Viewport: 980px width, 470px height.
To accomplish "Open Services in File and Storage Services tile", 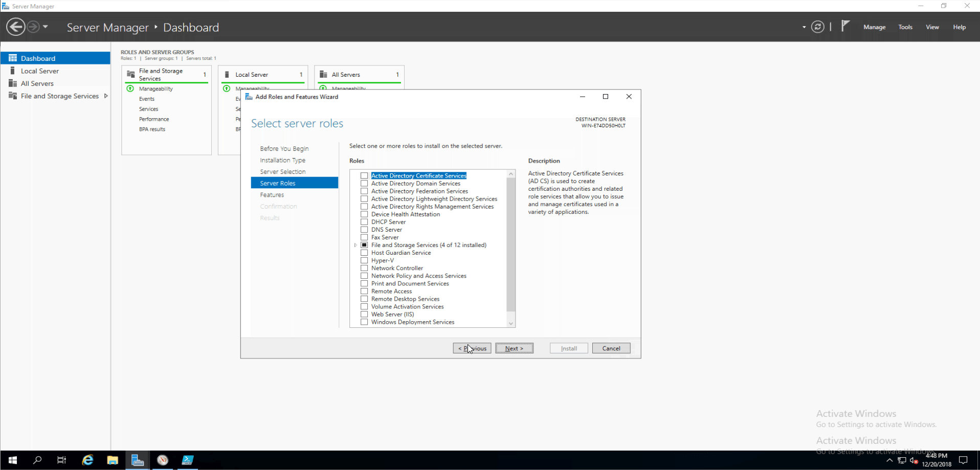I will 148,109.
